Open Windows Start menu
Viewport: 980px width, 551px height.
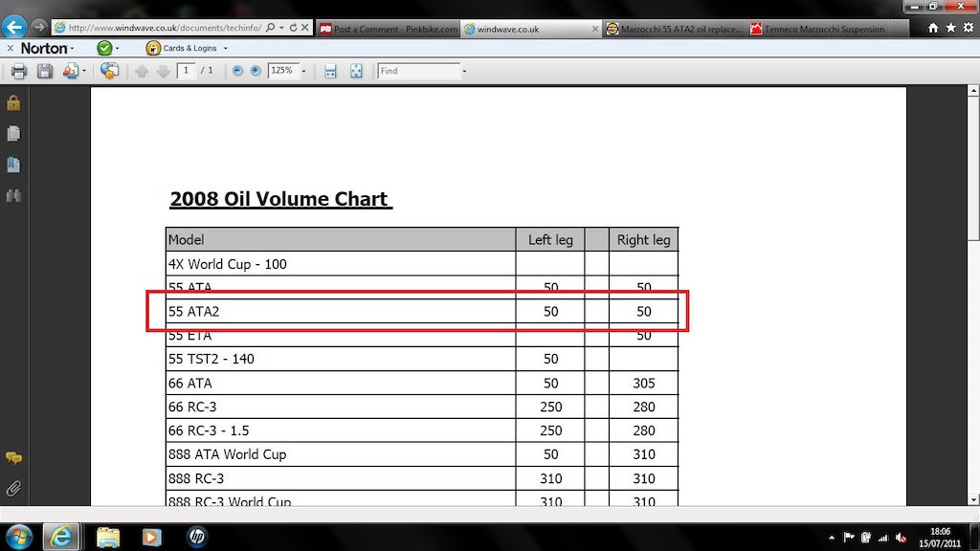pos(19,537)
